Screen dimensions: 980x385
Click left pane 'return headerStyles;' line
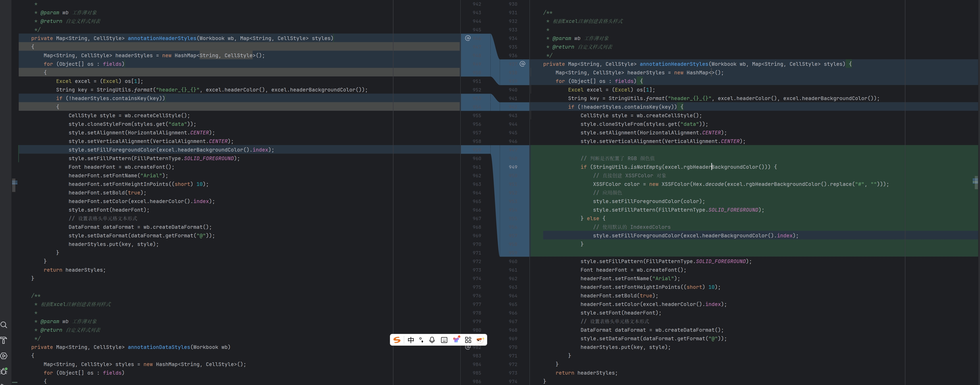(x=75, y=270)
